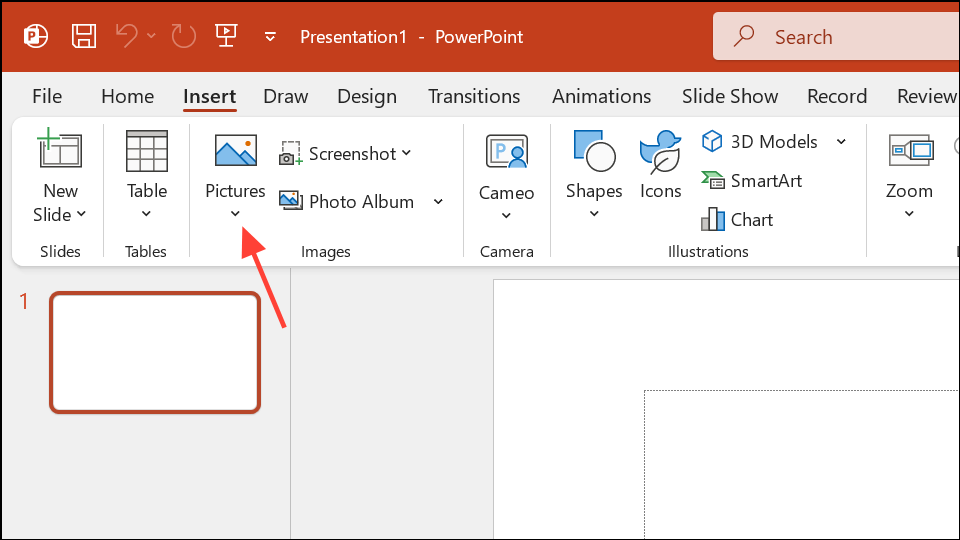Open the Transitions tab
The height and width of the screenshot is (540, 960).
tap(474, 96)
